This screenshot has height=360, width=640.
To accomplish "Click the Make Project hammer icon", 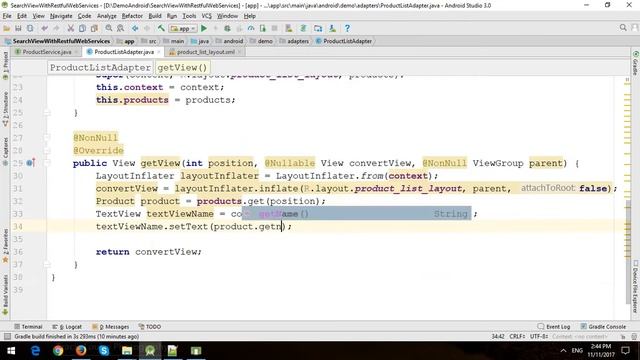I will point(161,28).
